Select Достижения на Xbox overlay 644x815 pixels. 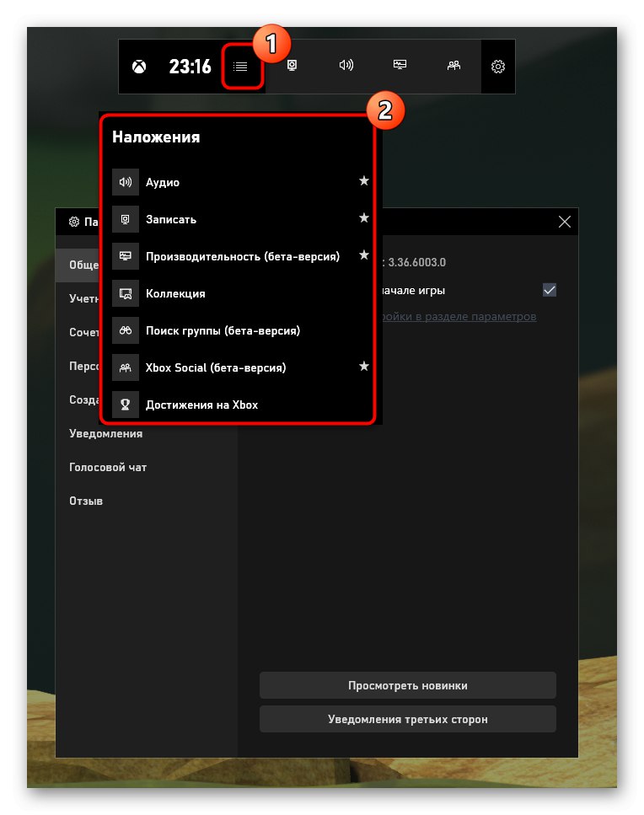point(240,405)
